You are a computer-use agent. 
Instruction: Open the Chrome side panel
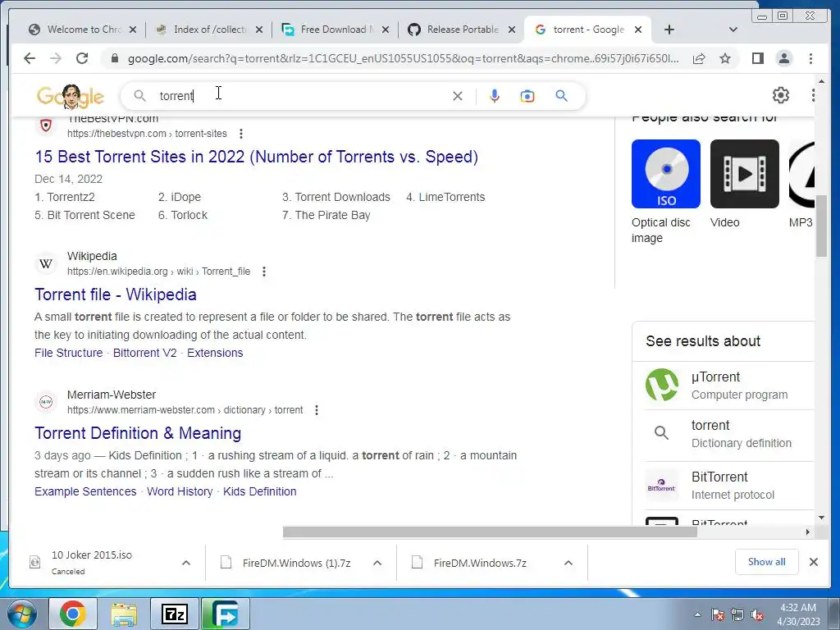click(757, 58)
